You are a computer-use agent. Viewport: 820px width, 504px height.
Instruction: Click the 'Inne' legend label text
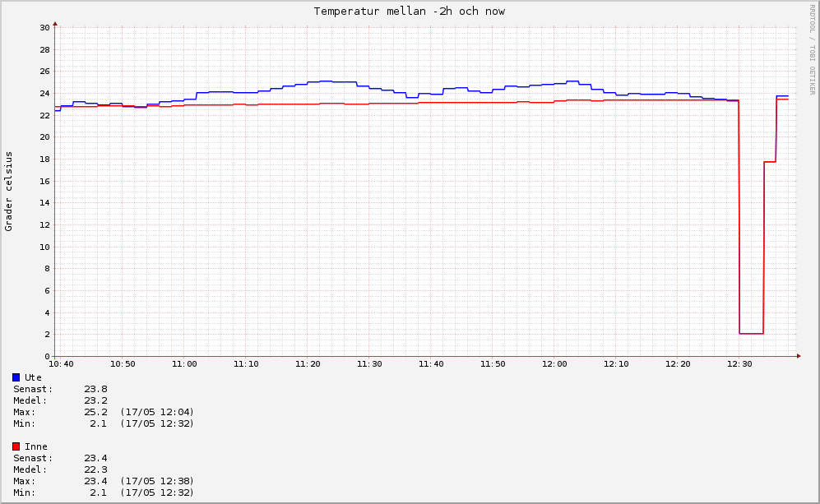pos(37,446)
